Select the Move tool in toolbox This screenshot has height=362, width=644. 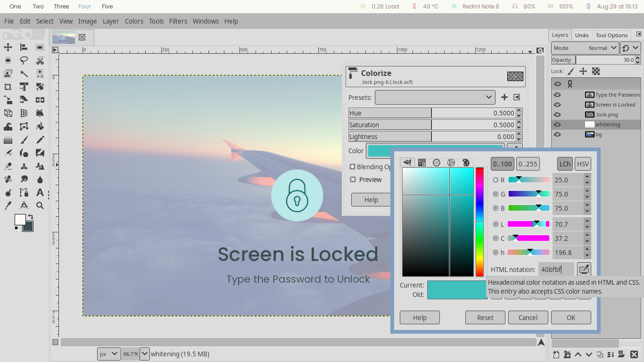click(8, 47)
